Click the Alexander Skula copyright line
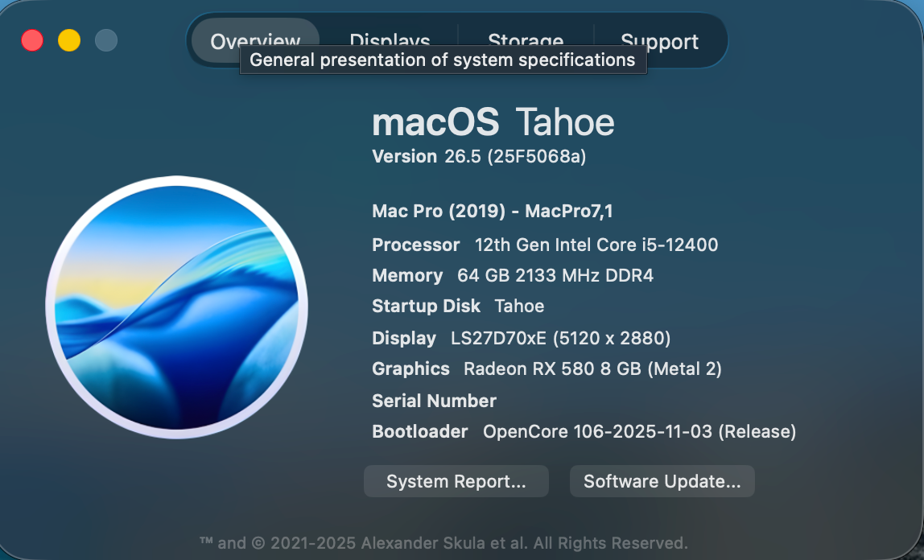The width and height of the screenshot is (924, 560). (443, 542)
